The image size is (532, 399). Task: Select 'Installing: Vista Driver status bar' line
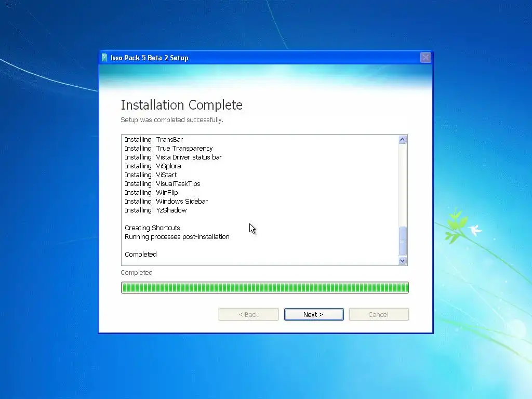click(x=173, y=157)
